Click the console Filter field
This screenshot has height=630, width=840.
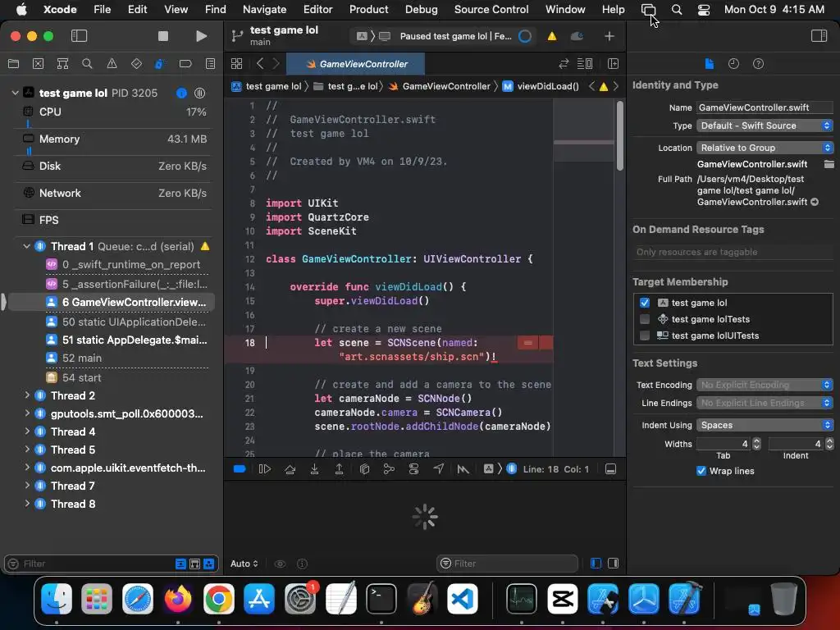pyautogui.click(x=507, y=564)
